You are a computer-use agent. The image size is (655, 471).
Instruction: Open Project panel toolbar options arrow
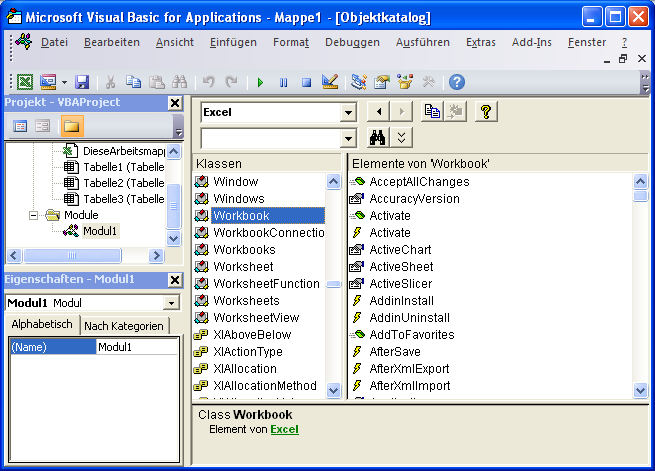click(178, 127)
